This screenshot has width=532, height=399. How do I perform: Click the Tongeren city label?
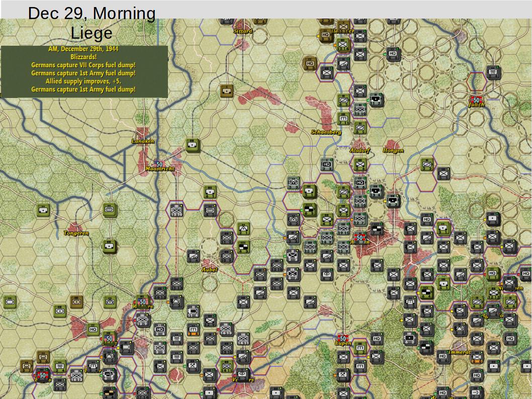coord(76,233)
